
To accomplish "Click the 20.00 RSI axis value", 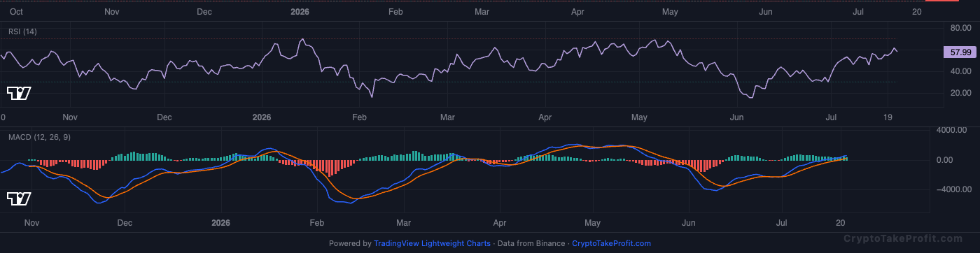I will point(961,93).
